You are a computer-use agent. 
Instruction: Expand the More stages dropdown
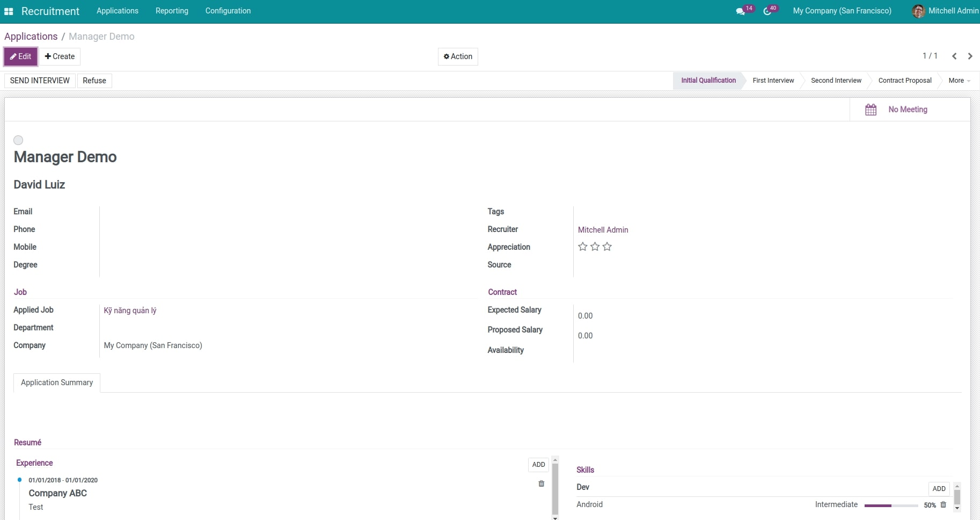click(960, 80)
